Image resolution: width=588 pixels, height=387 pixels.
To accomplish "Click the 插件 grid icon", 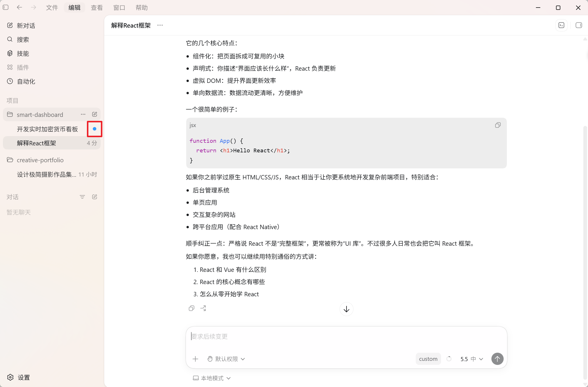I will tap(10, 67).
